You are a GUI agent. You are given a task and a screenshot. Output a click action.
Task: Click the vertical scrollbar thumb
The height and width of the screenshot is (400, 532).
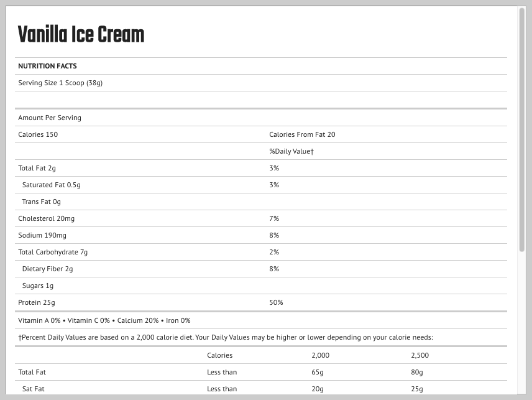pos(522,129)
